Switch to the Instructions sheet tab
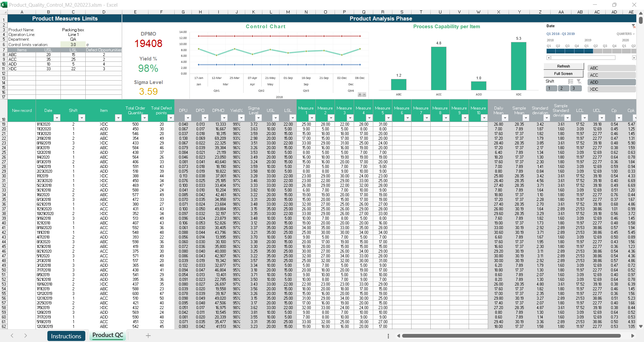The image size is (644, 342). pyautogui.click(x=66, y=336)
